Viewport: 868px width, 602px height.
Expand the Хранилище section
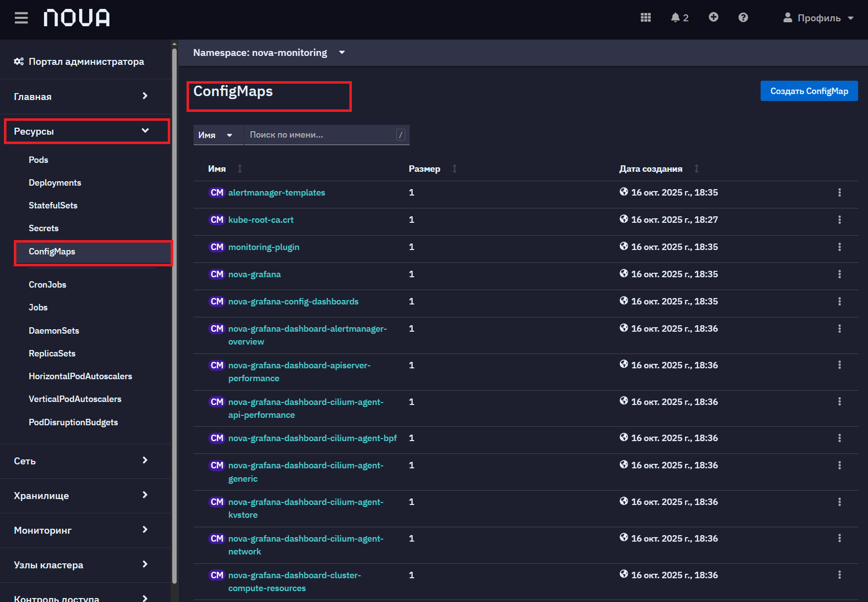click(x=85, y=496)
